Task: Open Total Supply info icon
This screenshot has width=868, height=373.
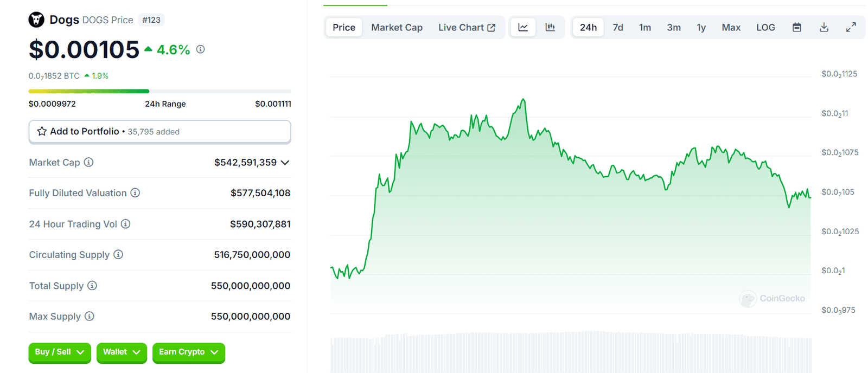Action: click(x=92, y=285)
